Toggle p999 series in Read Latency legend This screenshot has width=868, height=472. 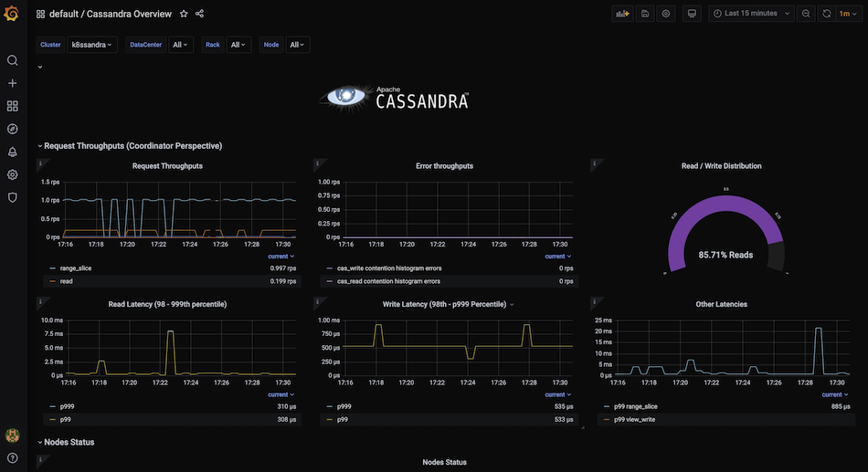tap(67, 406)
